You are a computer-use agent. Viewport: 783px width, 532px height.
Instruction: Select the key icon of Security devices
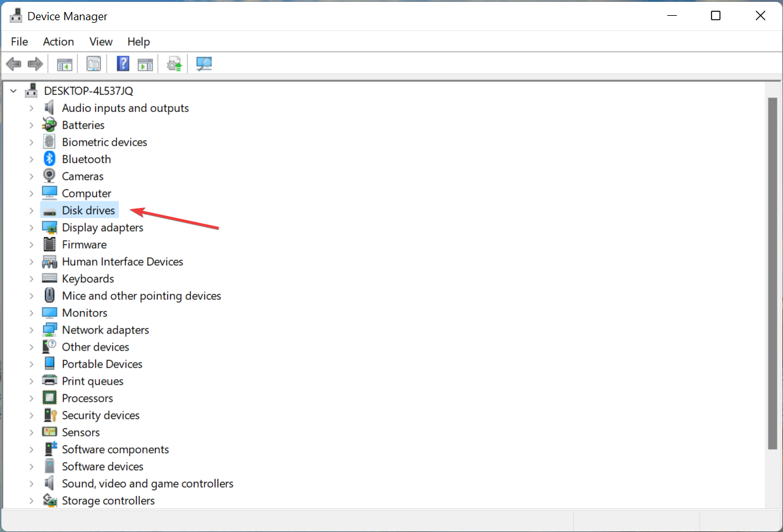pyautogui.click(x=49, y=415)
